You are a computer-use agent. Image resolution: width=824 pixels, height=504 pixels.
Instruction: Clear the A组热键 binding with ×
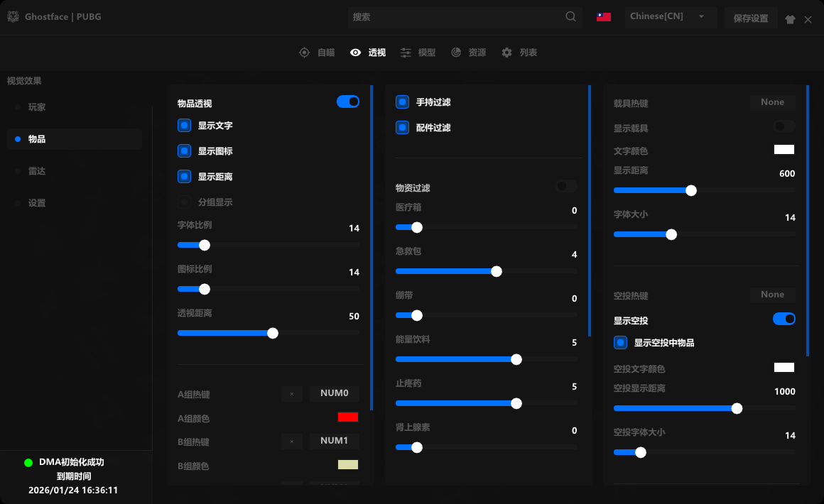(292, 394)
